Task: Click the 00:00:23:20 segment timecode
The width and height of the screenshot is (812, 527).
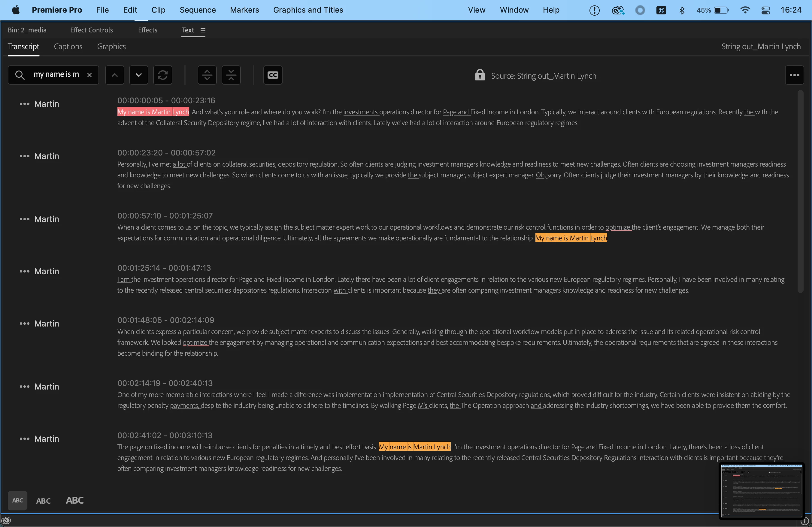Action: tap(140, 153)
